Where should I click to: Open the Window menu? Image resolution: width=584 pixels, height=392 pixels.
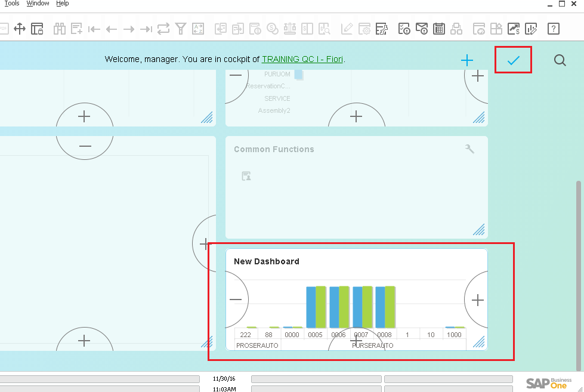tap(37, 4)
